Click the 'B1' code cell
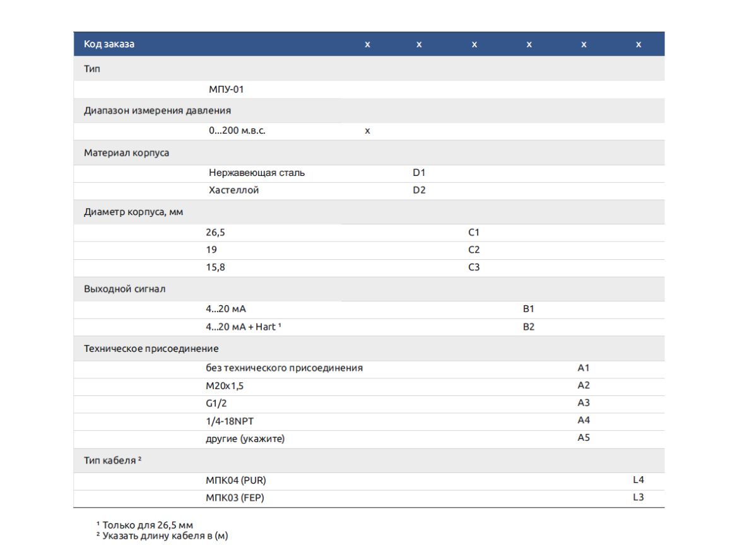Viewport: 735px width, 560px height. pos(528,309)
